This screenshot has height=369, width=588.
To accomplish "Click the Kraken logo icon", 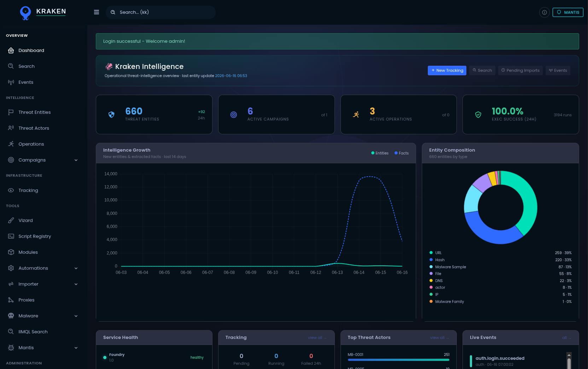I will pyautogui.click(x=25, y=13).
